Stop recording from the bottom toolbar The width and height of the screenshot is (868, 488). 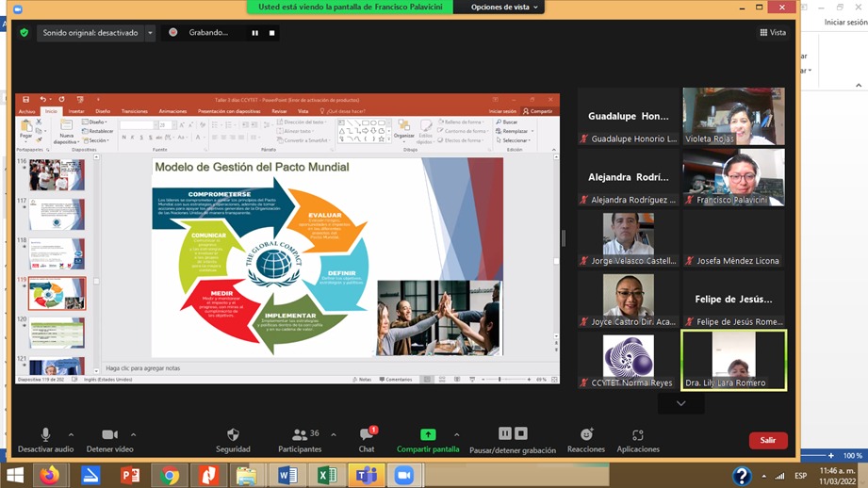point(521,433)
